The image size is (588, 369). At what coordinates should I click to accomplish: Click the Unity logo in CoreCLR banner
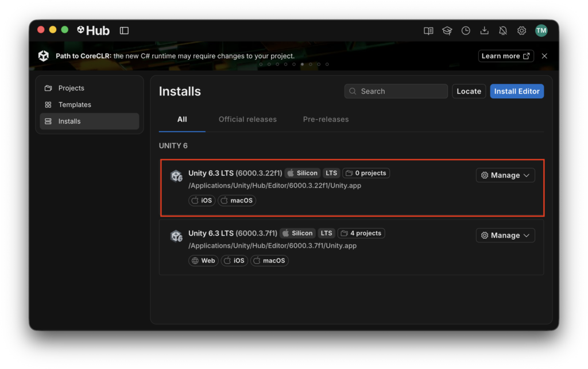click(x=44, y=56)
